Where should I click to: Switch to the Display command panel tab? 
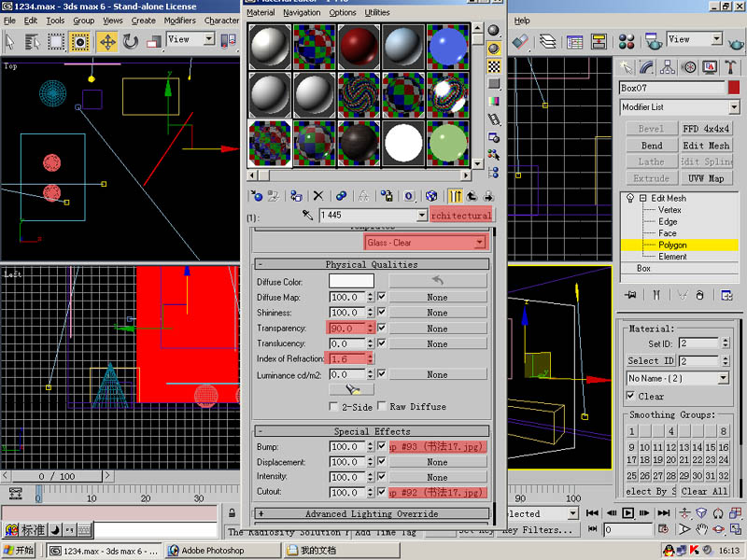[x=710, y=67]
